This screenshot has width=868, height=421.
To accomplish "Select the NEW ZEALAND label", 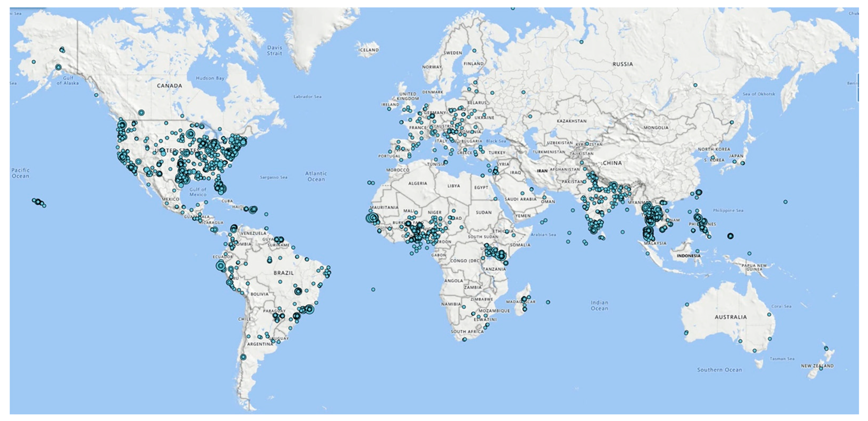I will [817, 366].
